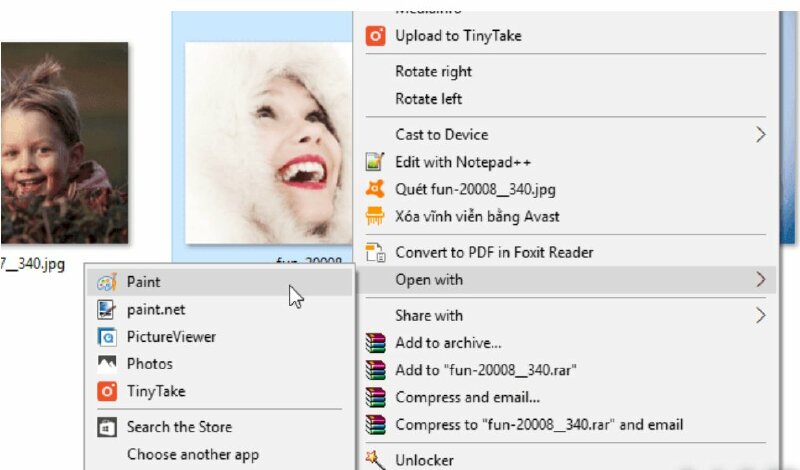This screenshot has height=470, width=800.
Task: Click the paint.net icon in submenu
Action: tap(107, 310)
